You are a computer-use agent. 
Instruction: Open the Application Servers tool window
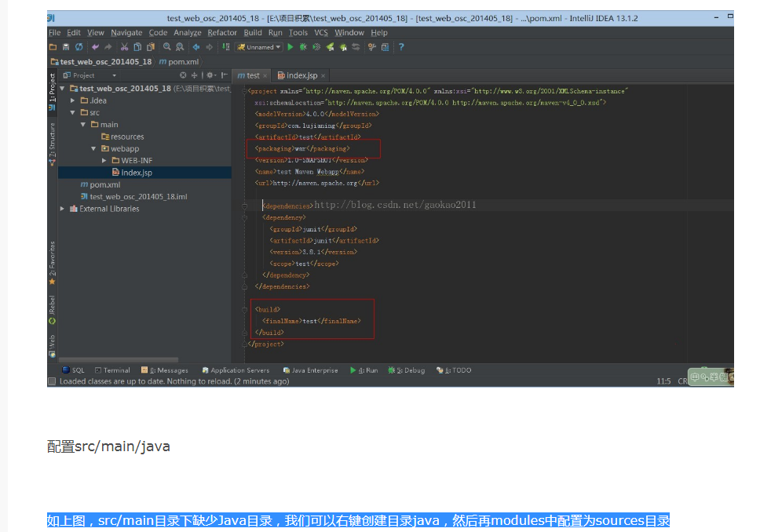click(236, 370)
